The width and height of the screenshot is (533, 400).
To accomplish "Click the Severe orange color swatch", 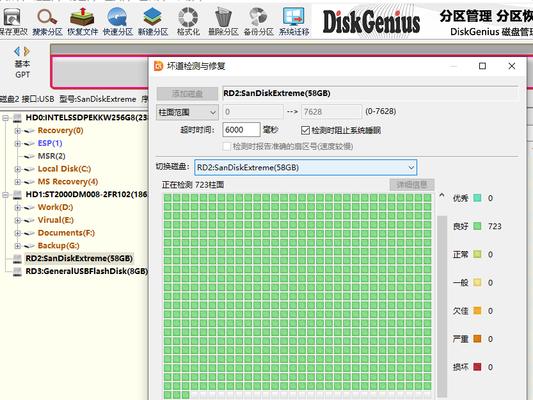I will [477, 338].
